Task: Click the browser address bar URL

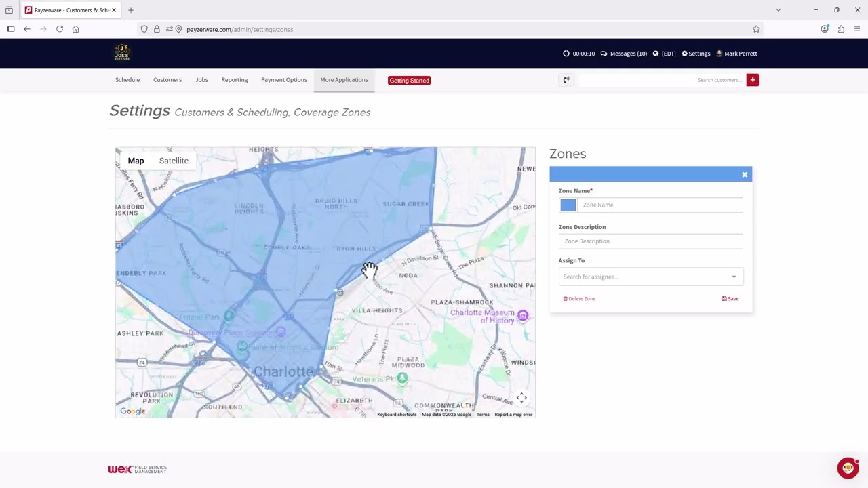Action: 239,29
